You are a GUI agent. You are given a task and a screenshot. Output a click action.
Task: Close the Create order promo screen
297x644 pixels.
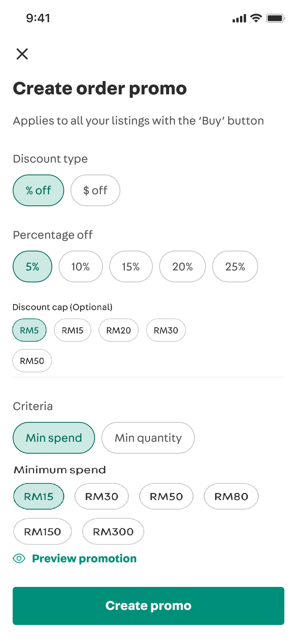point(22,54)
